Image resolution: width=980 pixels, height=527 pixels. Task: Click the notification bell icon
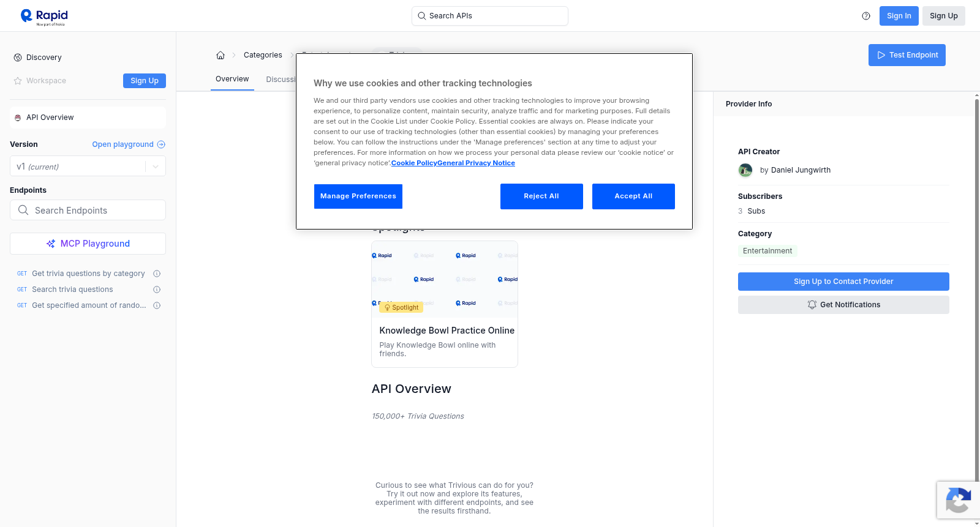pyautogui.click(x=812, y=305)
